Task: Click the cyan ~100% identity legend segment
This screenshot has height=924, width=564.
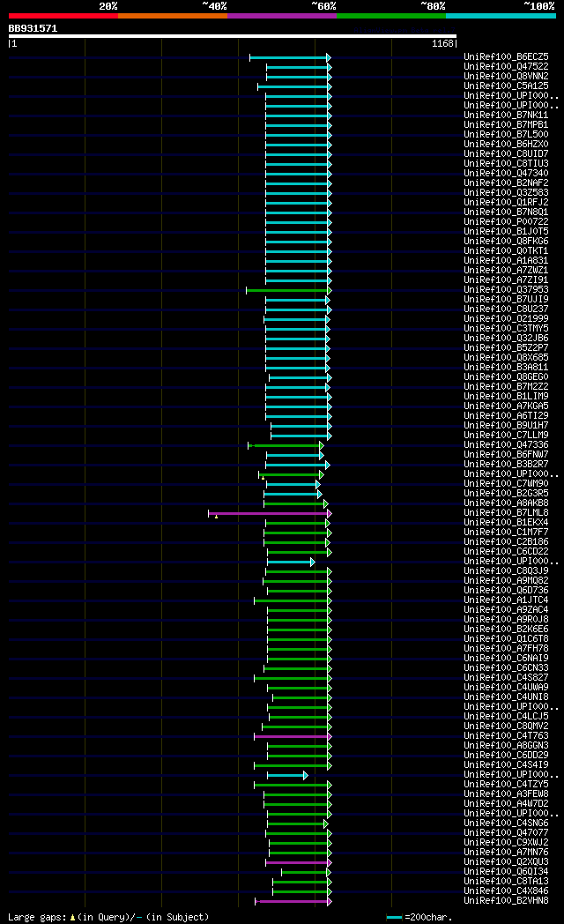Action: (501, 16)
